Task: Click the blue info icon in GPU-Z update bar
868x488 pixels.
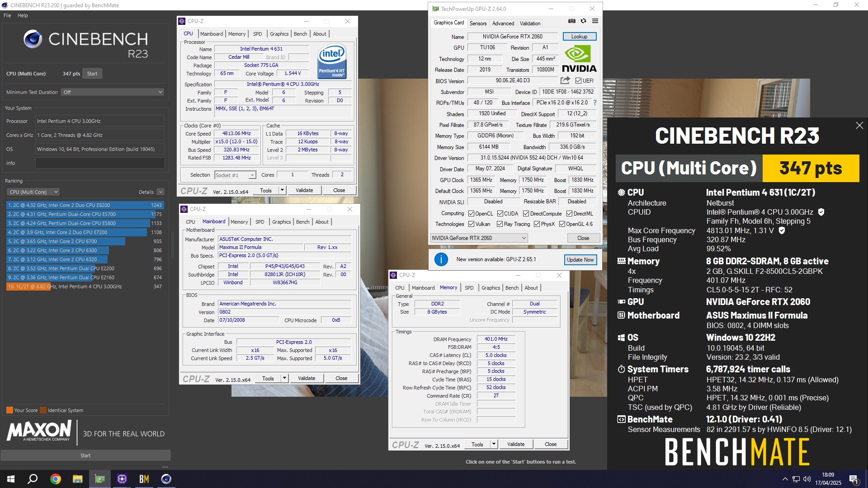Action: (441, 259)
